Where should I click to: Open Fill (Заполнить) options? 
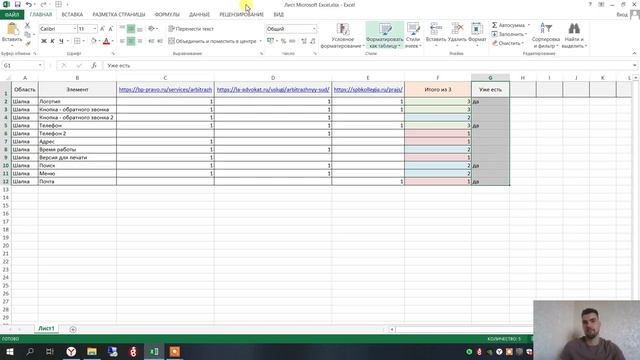point(509,34)
